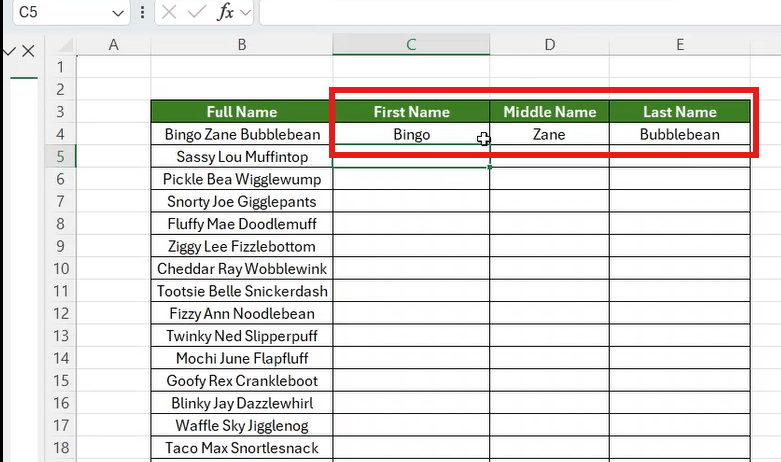Click inside the formula bar input area
The width and height of the screenshot is (781, 462).
pyautogui.click(x=520, y=12)
